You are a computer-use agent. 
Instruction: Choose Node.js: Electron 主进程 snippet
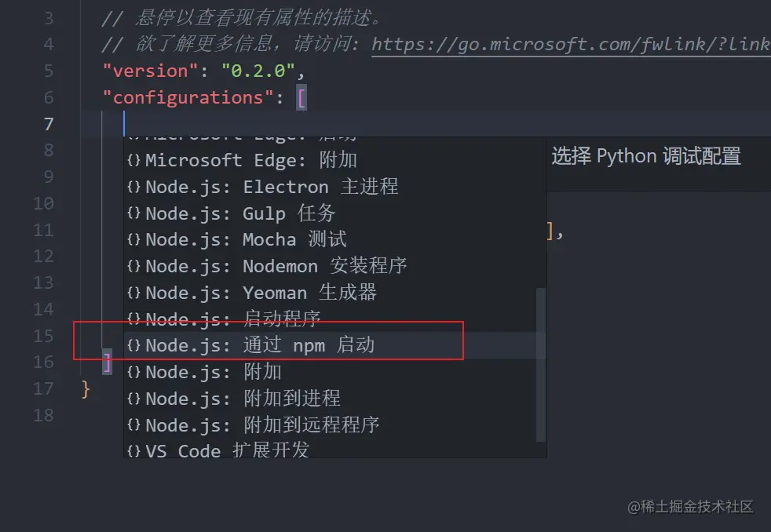334,187
